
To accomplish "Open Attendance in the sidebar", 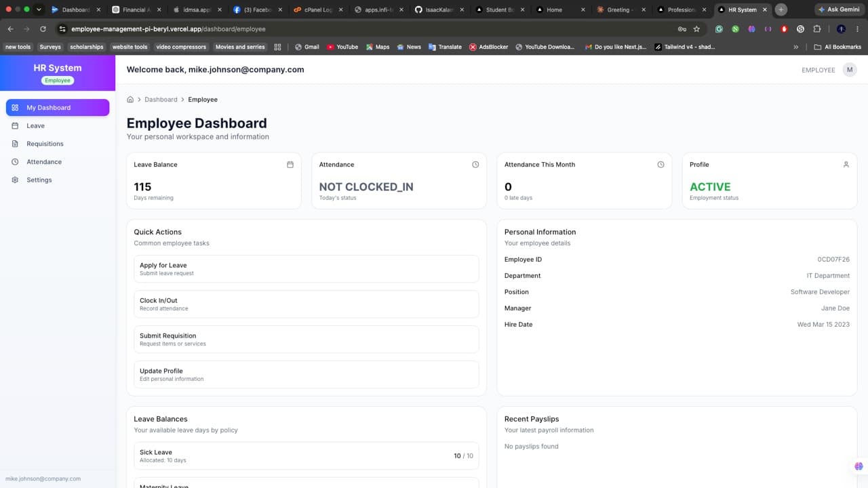I will (58, 162).
